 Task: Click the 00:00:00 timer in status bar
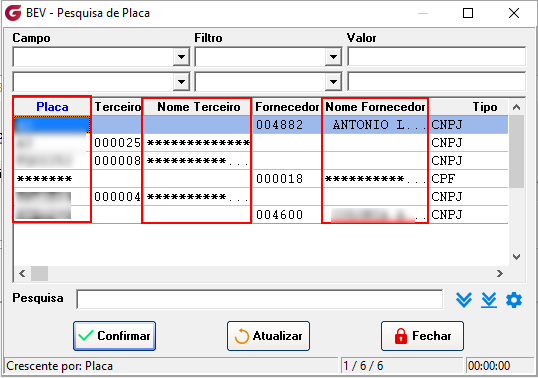pyautogui.click(x=489, y=366)
